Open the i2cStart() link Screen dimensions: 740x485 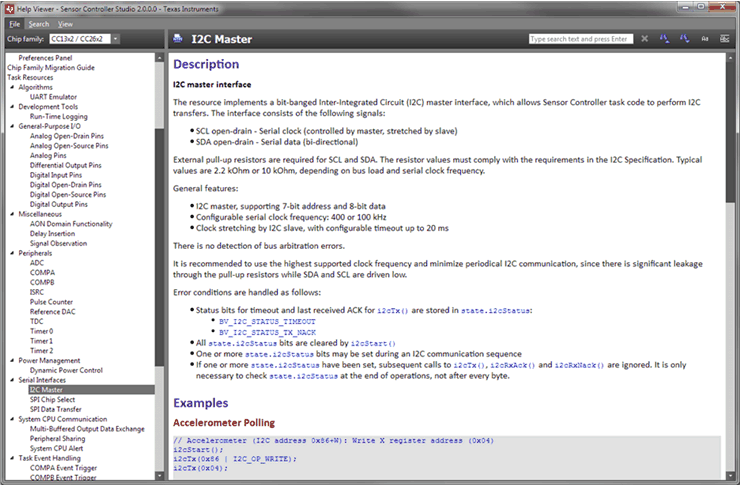[x=373, y=343]
